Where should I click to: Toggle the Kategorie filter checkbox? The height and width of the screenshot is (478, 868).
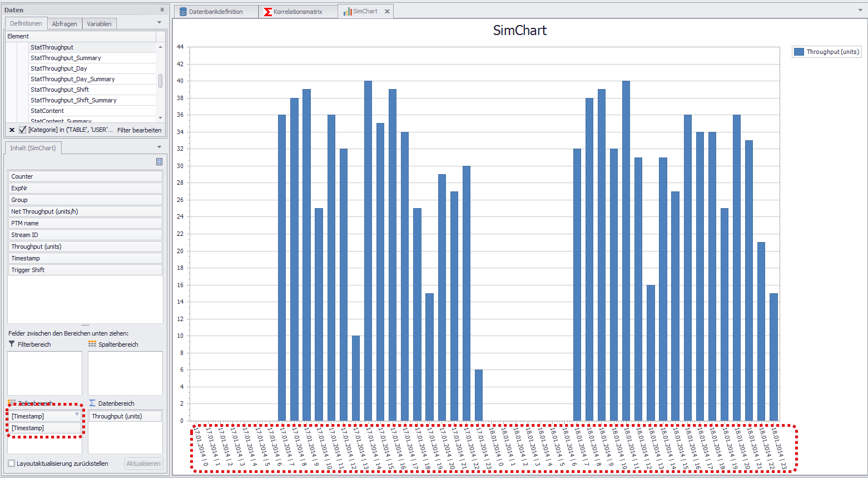[23, 130]
